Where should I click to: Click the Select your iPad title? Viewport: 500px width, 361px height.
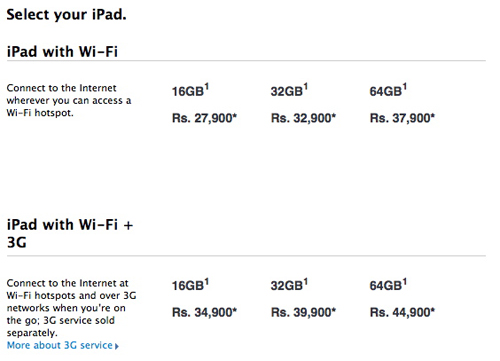(66, 15)
